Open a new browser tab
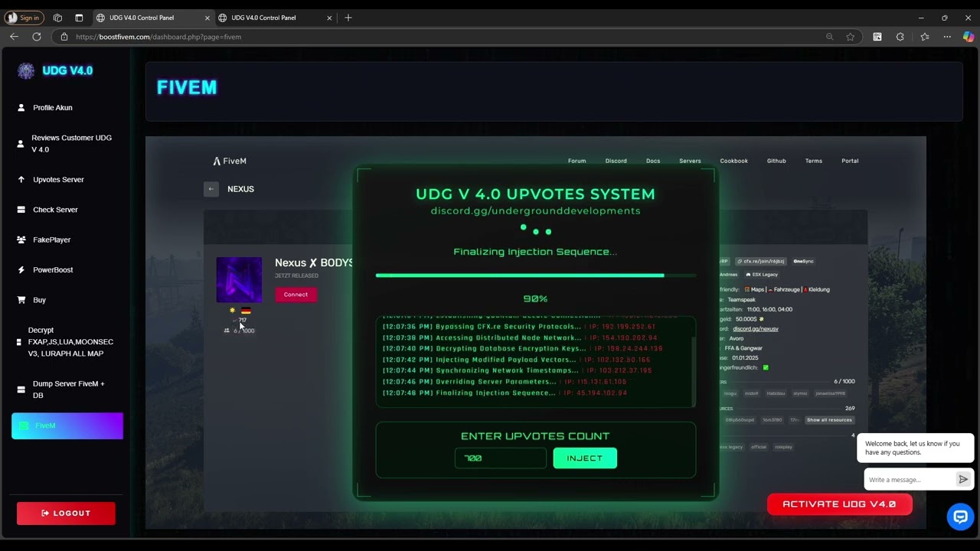 point(348,18)
